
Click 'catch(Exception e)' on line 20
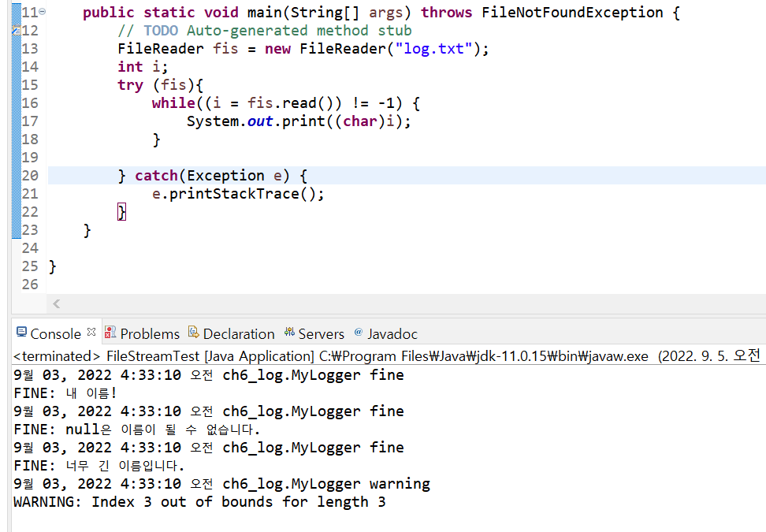212,176
